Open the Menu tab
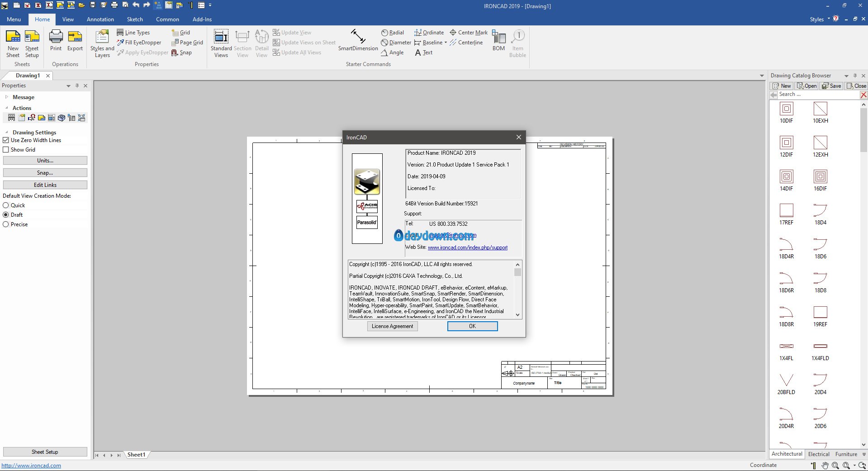Screen dimensions: 868x471 [x=14, y=19]
